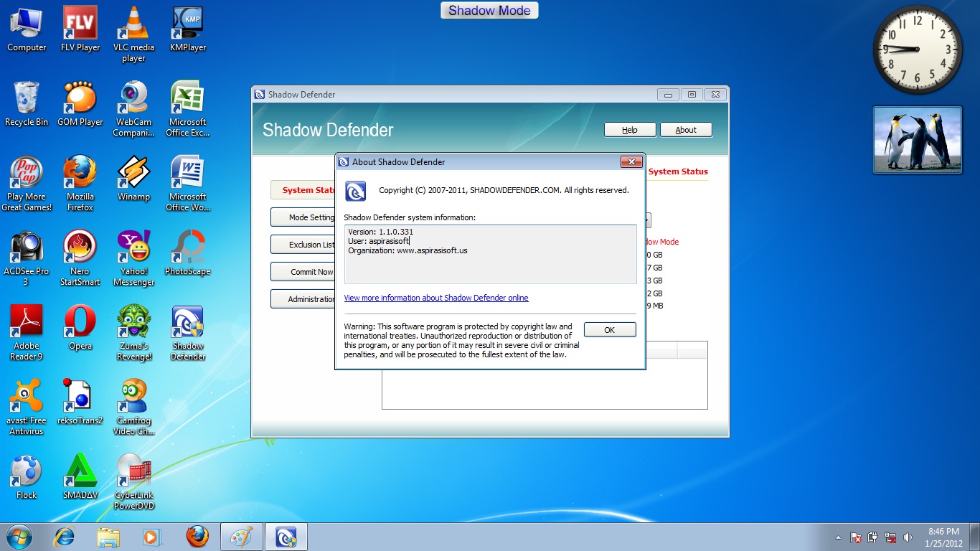Viewport: 980px width, 551px height.
Task: Click the penguins slideshow gadget
Action: (918, 141)
